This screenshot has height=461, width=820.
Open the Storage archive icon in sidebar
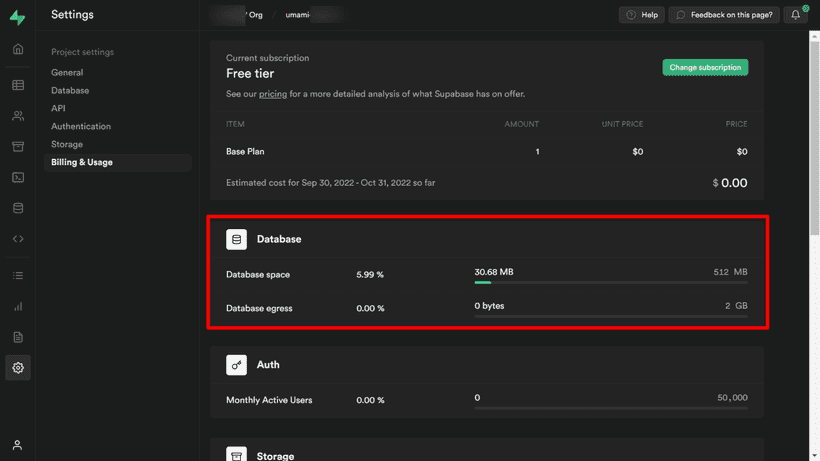coord(18,146)
